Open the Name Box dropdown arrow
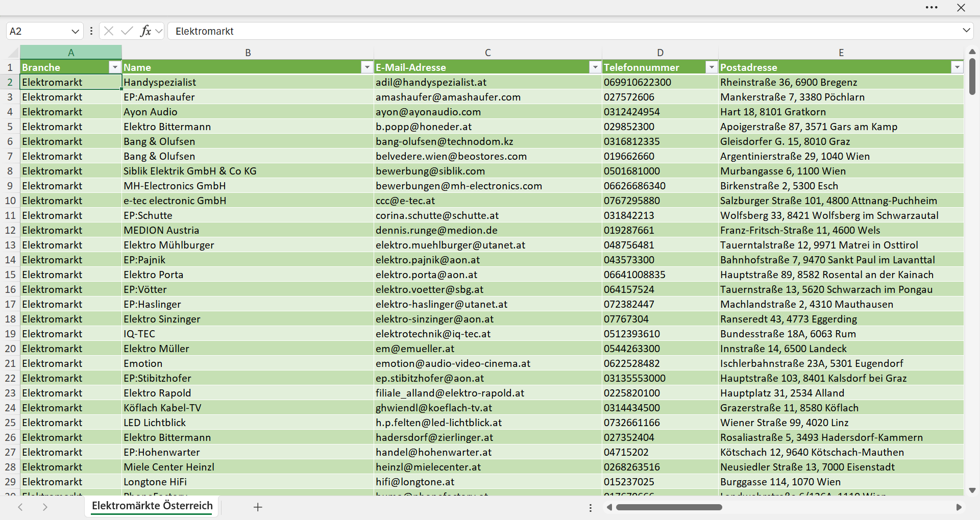 75,31
